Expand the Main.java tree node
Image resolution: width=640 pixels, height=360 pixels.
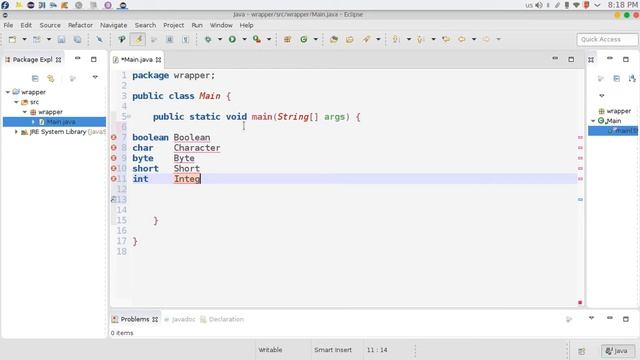33,122
